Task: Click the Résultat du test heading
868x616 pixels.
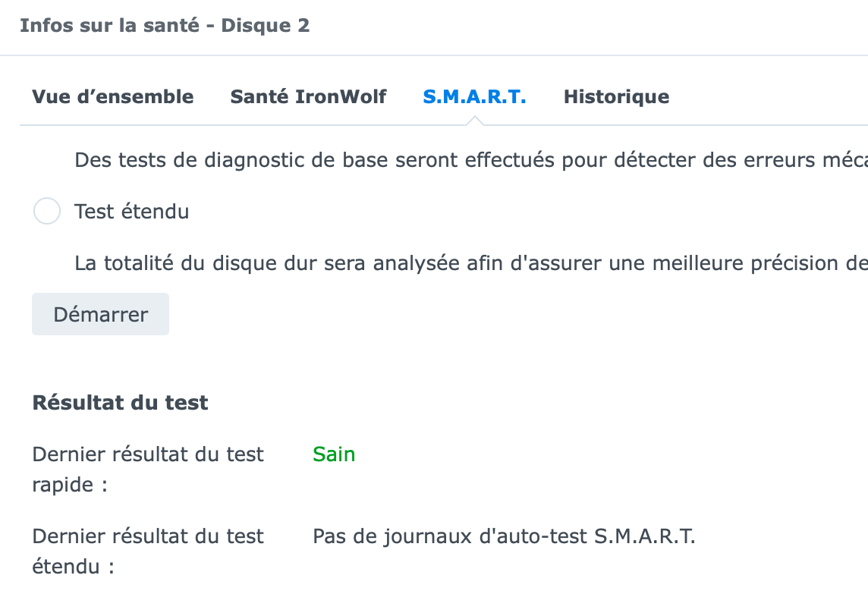Action: 120,402
